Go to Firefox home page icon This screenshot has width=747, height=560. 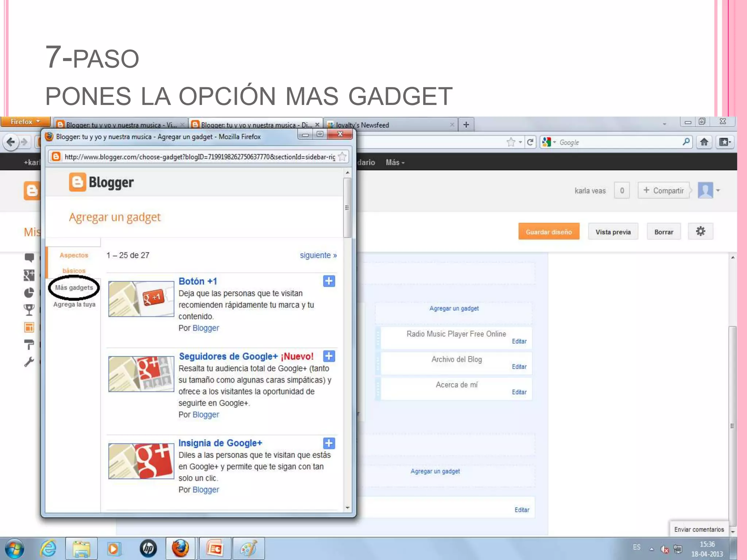[x=704, y=142]
